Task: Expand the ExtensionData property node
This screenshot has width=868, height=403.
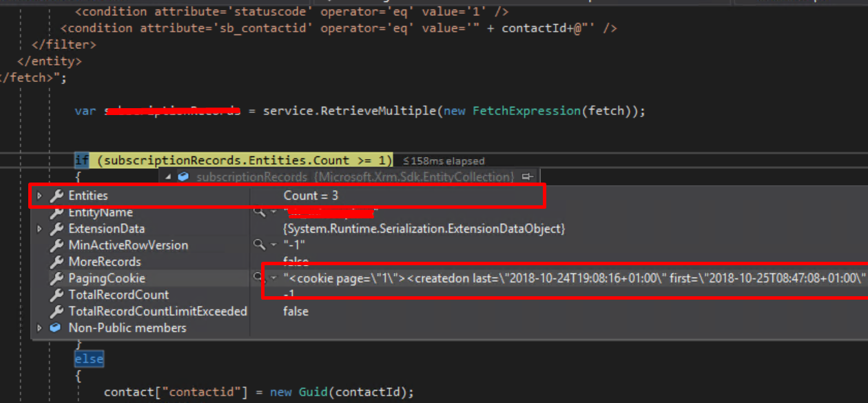Action: click(x=40, y=229)
